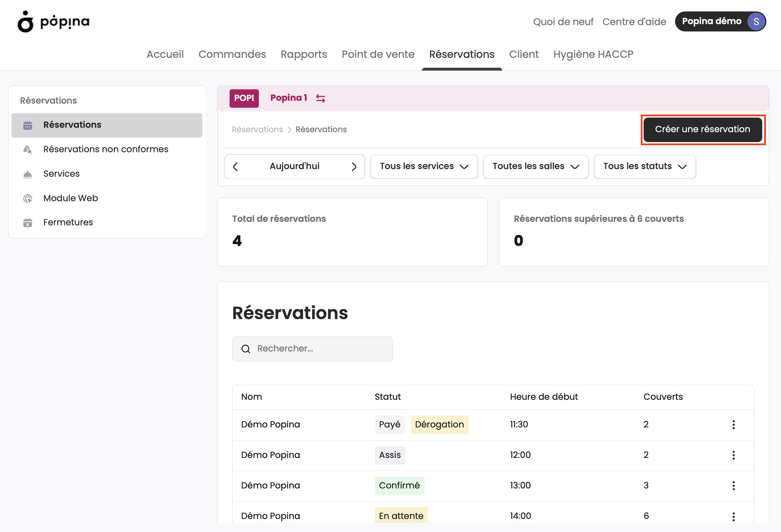Select the Réservations top tab
Screen dimensions: 781x532
(462, 54)
